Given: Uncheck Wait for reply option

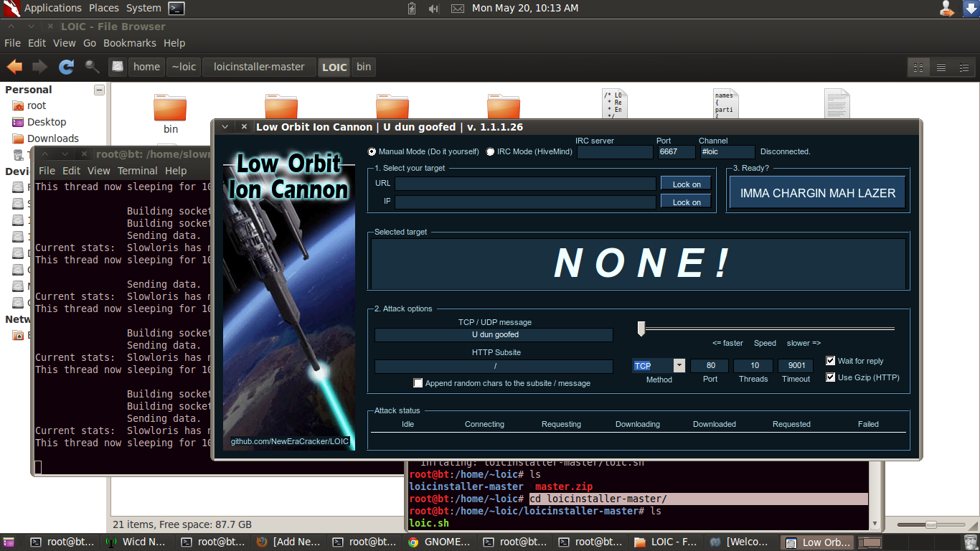Looking at the screenshot, I should [x=831, y=361].
